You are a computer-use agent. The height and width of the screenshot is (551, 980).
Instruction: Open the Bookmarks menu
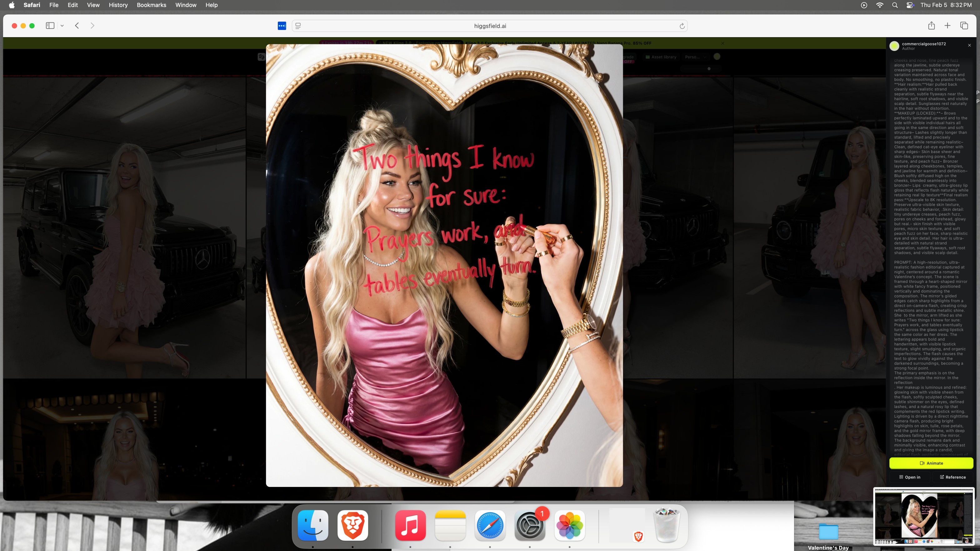151,5
